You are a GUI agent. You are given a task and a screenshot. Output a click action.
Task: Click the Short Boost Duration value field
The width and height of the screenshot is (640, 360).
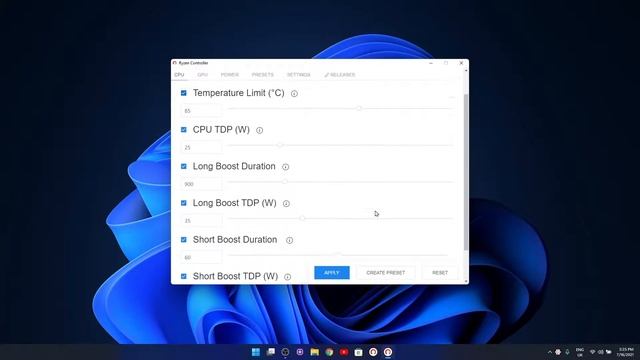202,257
